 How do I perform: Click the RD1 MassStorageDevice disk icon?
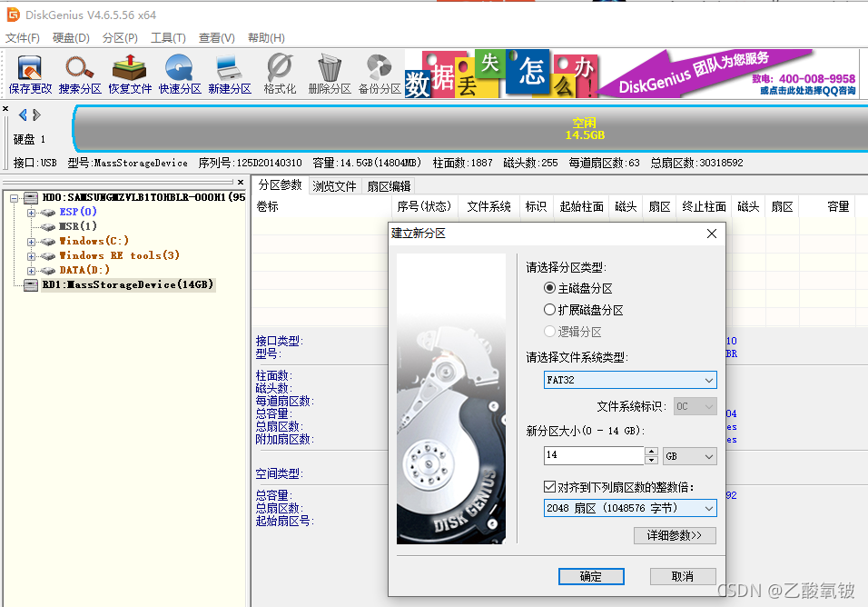tap(31, 284)
